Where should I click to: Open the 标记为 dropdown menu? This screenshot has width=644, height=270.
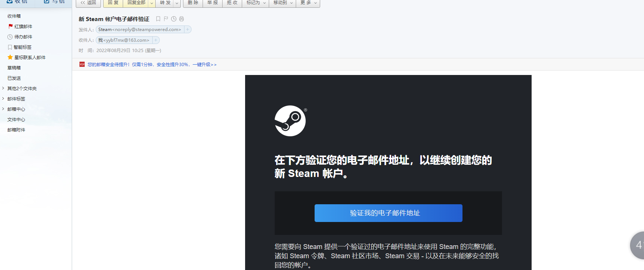pos(255,3)
